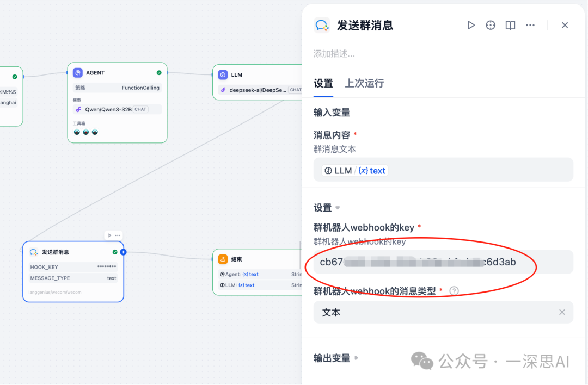Click the help question mark beside 消息类型
588x385 pixels.
click(454, 290)
